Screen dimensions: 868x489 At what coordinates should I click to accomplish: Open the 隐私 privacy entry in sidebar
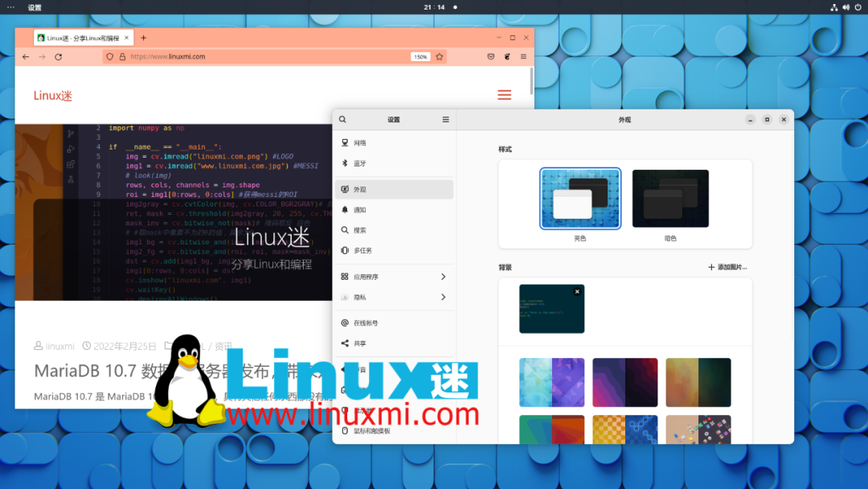pos(394,298)
